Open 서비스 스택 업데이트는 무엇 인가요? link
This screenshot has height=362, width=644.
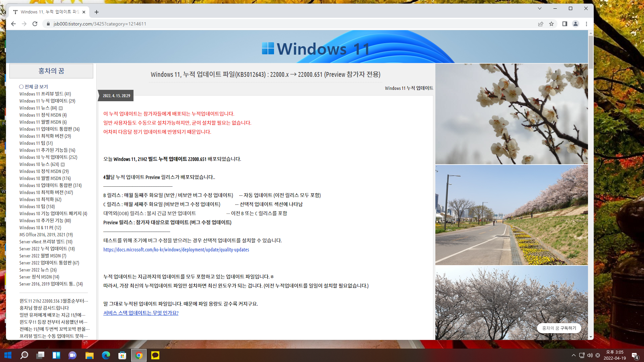(141, 313)
